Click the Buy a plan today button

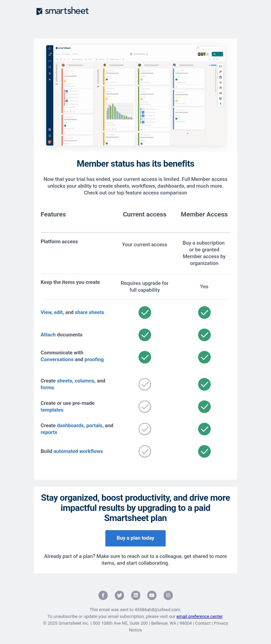135,538
